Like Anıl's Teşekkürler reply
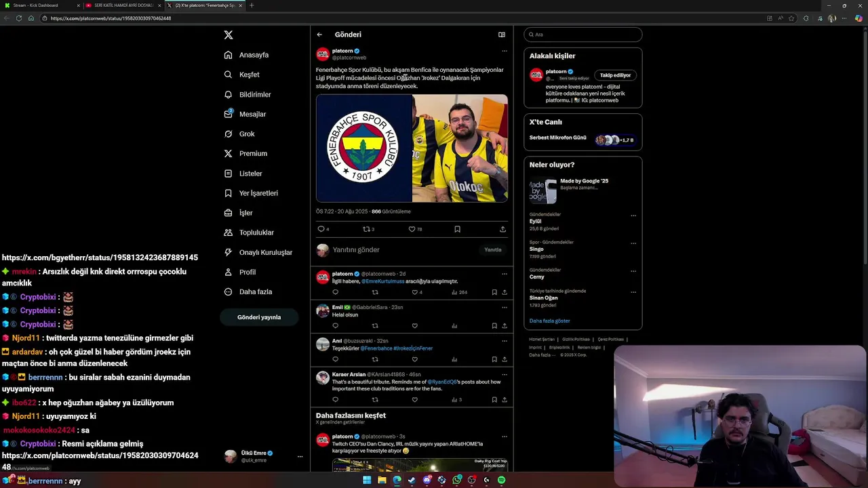This screenshot has height=488, width=868. (415, 359)
